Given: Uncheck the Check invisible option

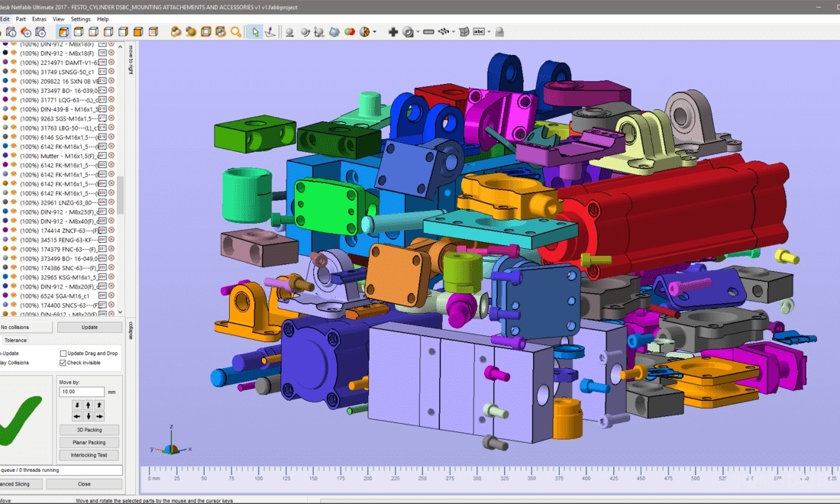Looking at the screenshot, I should click(63, 363).
